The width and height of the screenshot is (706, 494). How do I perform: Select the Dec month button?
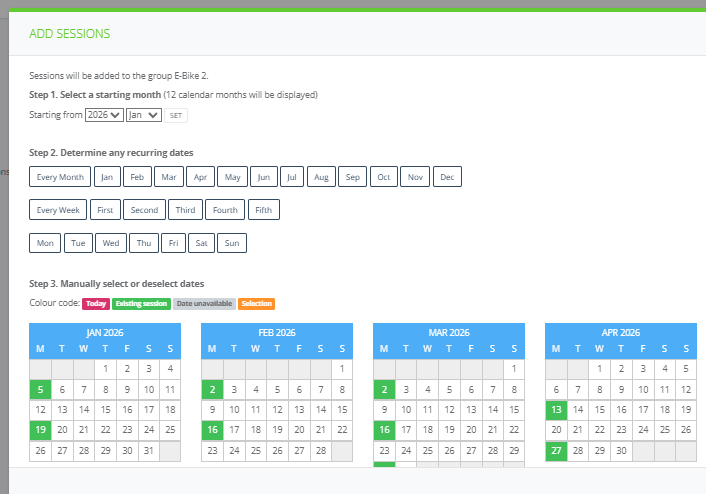447,177
